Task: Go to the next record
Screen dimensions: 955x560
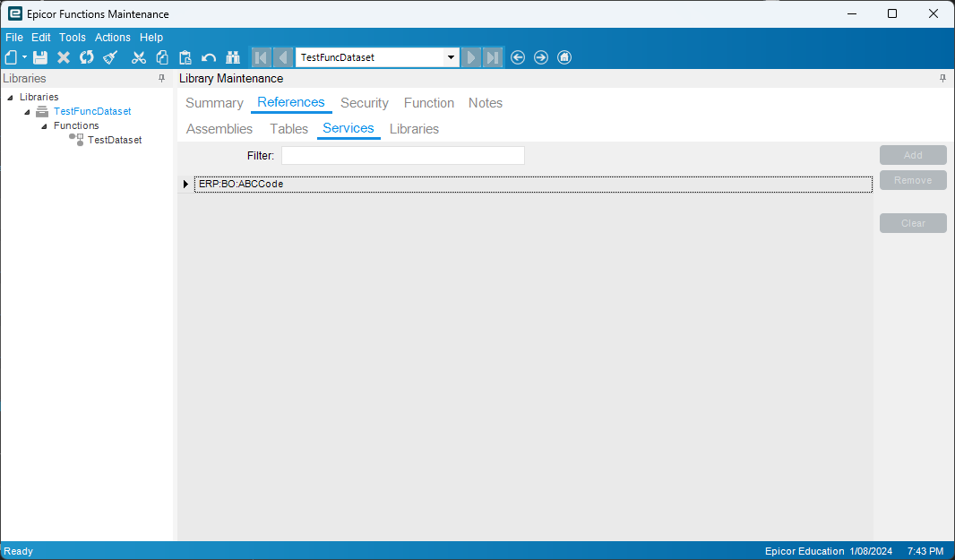Action: point(471,57)
